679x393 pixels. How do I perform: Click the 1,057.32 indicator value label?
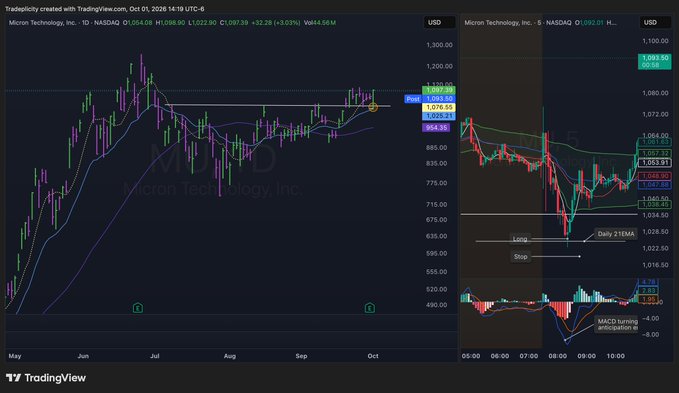(x=654, y=154)
